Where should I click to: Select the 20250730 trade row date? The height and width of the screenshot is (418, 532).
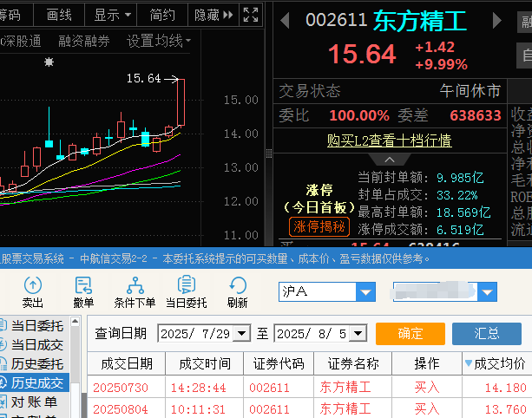[x=121, y=388]
